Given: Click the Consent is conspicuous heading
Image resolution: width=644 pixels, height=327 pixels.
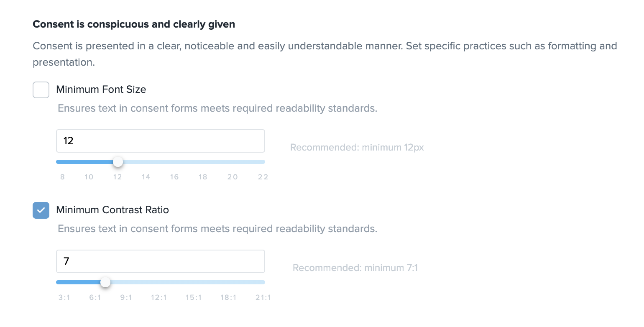Looking at the screenshot, I should [134, 24].
